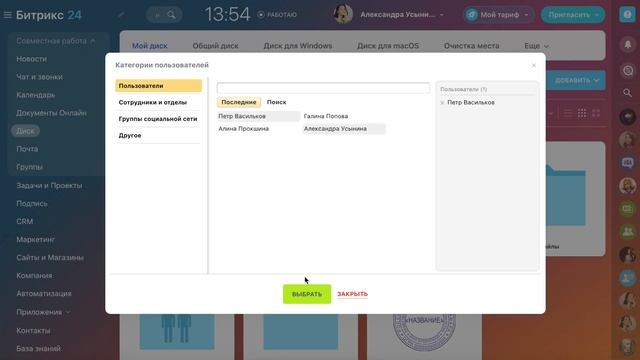
Task: Switch disk to large tile view icon
Action: point(596,113)
